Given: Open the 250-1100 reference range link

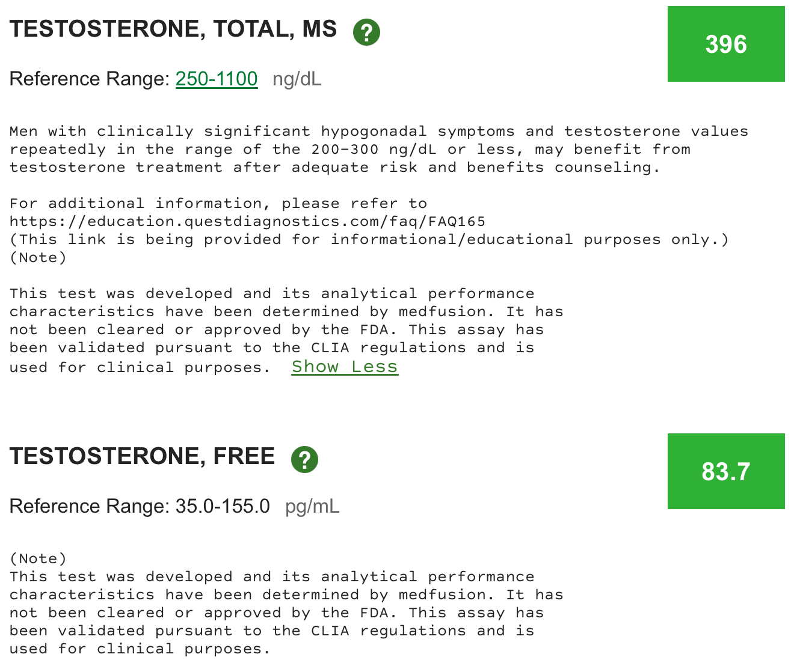Looking at the screenshot, I should [217, 79].
